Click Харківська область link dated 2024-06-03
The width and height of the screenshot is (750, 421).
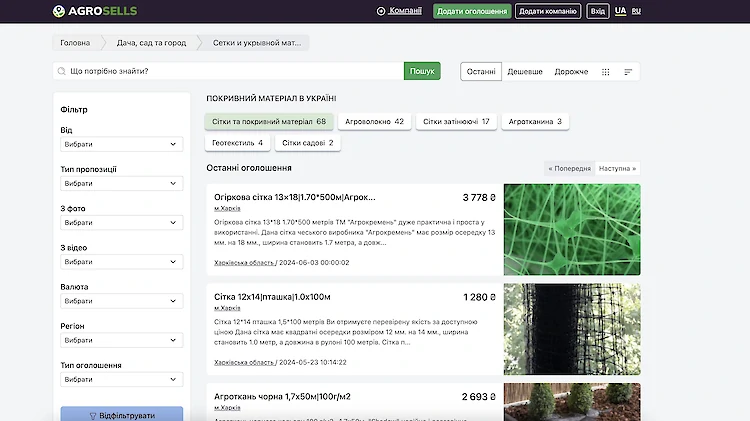[244, 263]
